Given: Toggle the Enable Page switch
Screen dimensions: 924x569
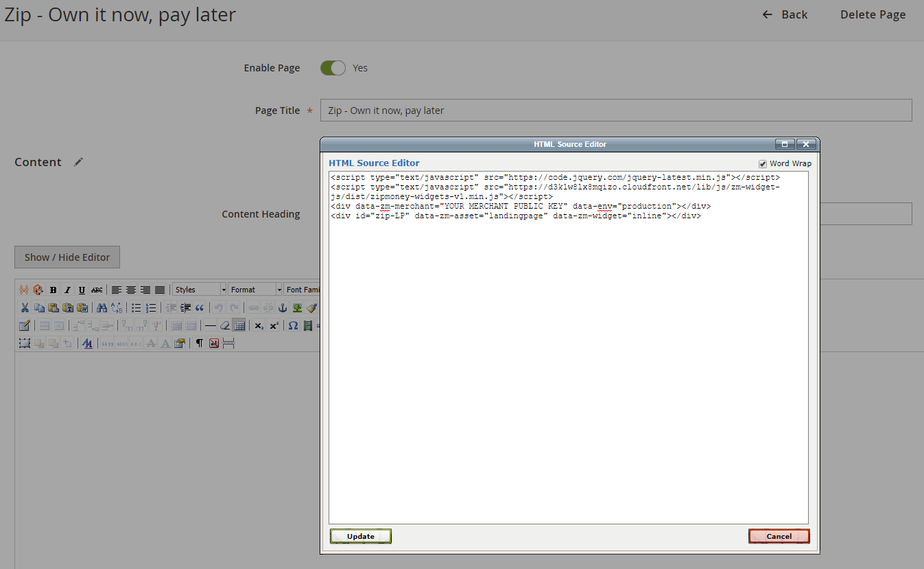Looking at the screenshot, I should coord(333,68).
